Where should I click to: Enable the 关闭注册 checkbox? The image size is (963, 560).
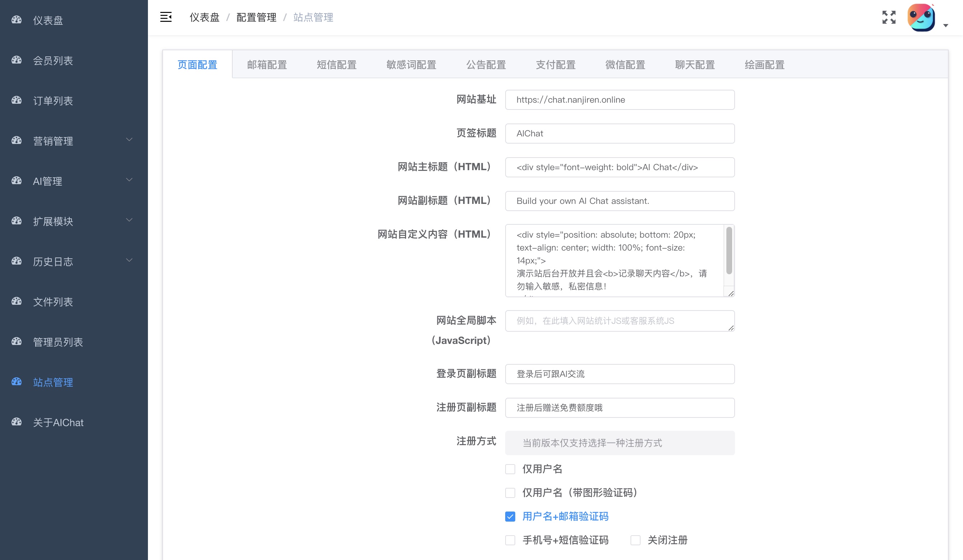click(635, 540)
